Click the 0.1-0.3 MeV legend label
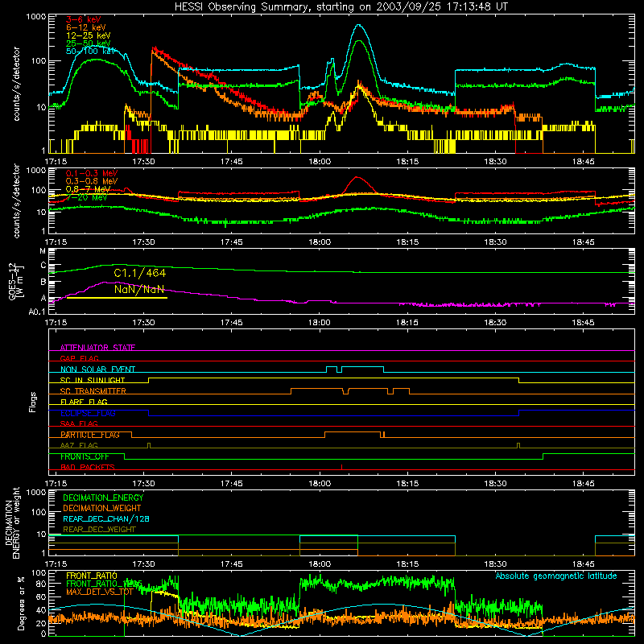The width and height of the screenshot is (644, 644). click(92, 173)
